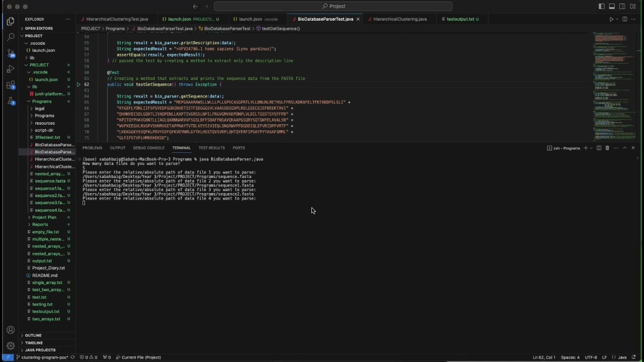Viewport: 644px width, 362px height.
Task: Open the Accounts icon in activity bar
Action: (11, 330)
